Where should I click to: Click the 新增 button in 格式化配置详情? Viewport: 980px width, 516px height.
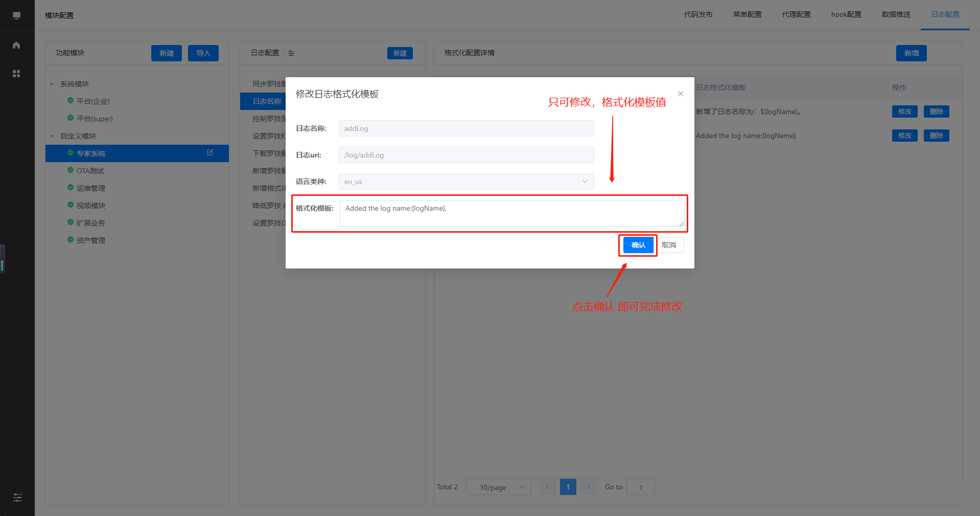tap(912, 53)
